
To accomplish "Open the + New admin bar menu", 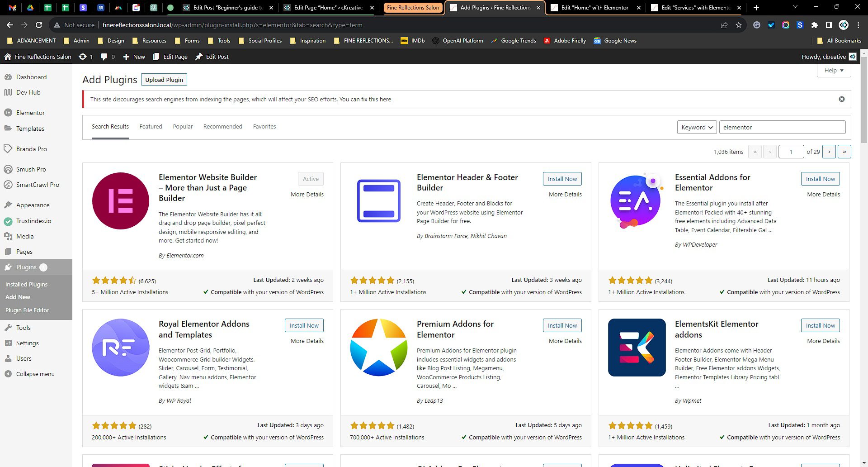I will pyautogui.click(x=134, y=57).
